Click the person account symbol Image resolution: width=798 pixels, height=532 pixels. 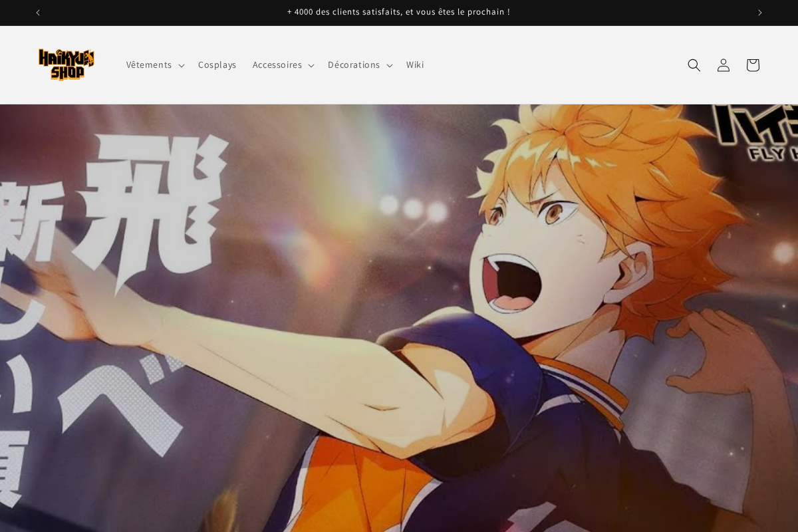click(723, 65)
